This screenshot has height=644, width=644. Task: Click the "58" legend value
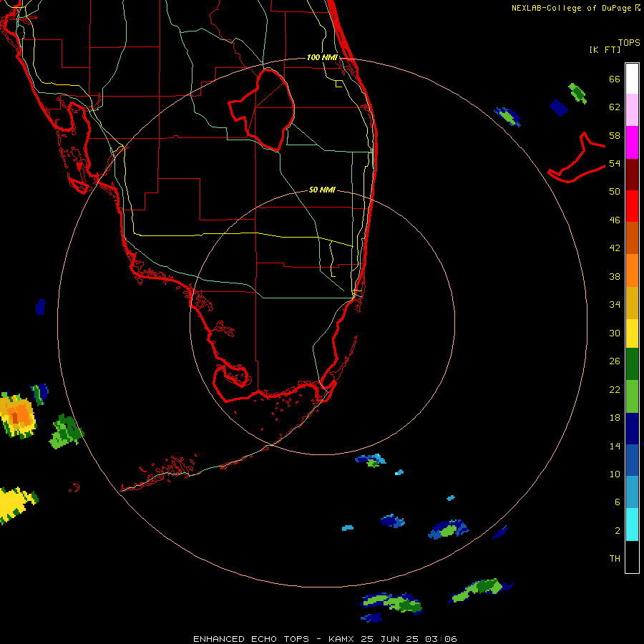click(615, 135)
